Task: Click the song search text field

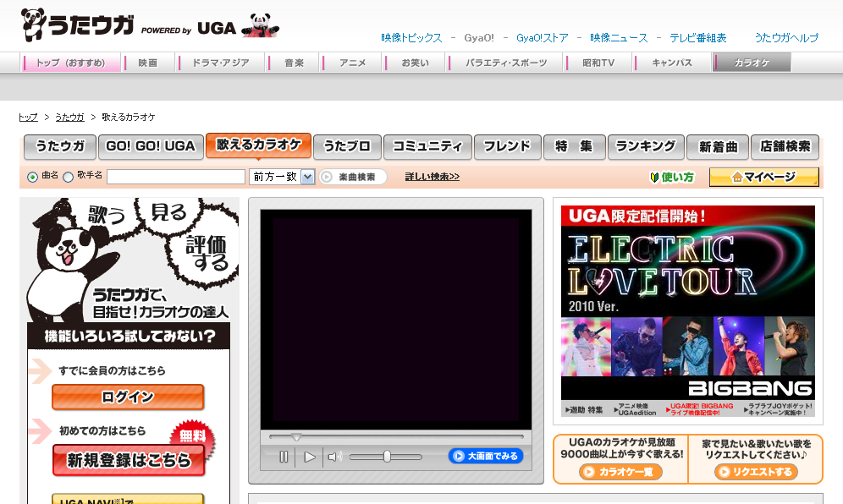Action: pyautogui.click(x=175, y=177)
